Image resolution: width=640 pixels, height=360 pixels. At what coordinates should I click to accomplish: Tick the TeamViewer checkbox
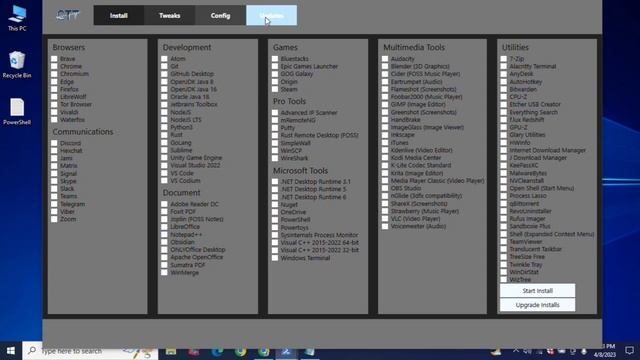coord(504,242)
